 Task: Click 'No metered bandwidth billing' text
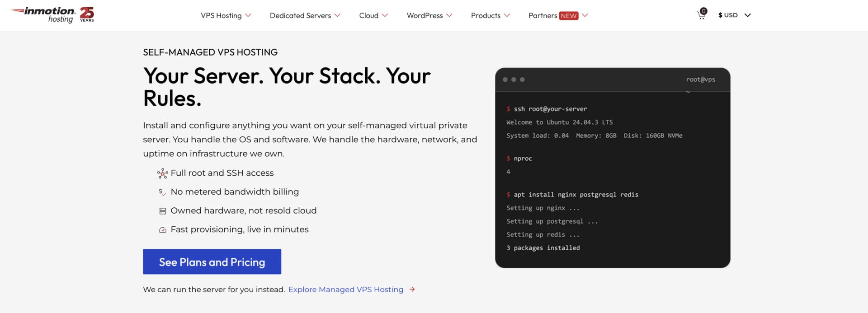tap(235, 192)
